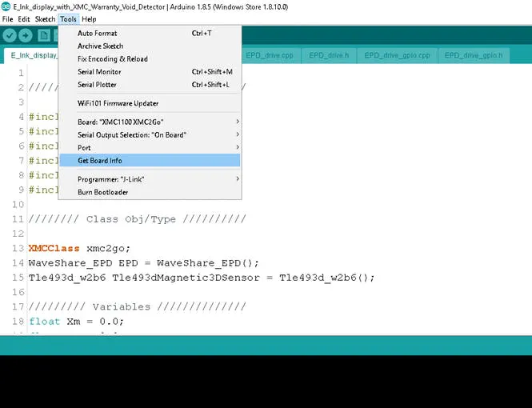Open the File menu

tap(7, 19)
